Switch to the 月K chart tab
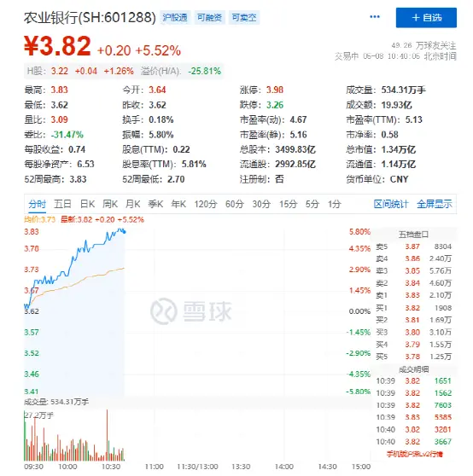 tap(132, 204)
